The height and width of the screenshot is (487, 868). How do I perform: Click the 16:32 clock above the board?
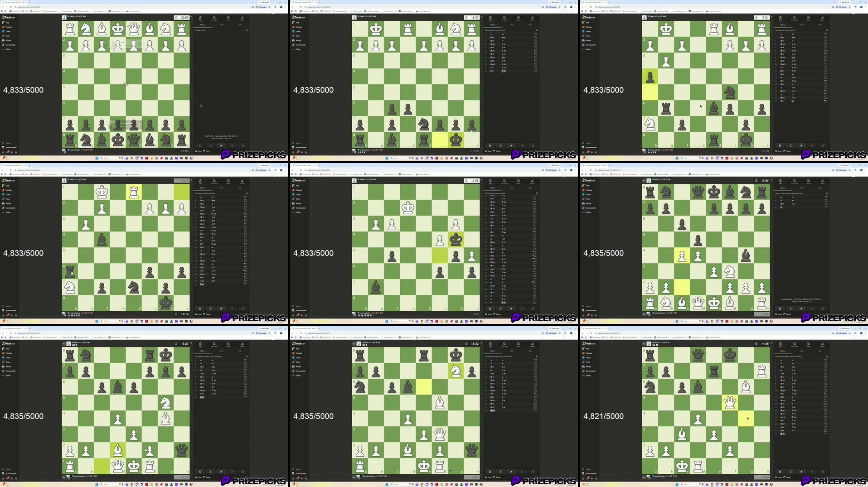pyautogui.click(x=472, y=343)
